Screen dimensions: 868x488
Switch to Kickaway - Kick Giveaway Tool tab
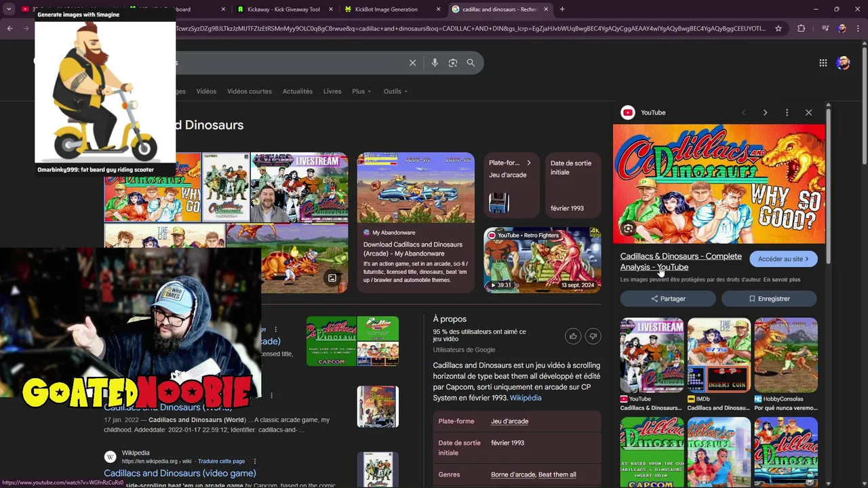[x=283, y=9]
